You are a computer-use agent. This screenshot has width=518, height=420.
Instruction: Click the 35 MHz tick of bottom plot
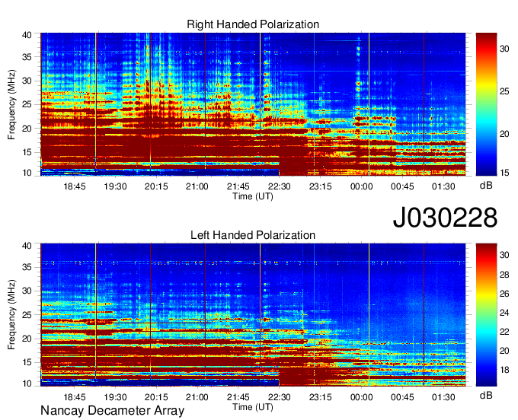click(x=27, y=267)
